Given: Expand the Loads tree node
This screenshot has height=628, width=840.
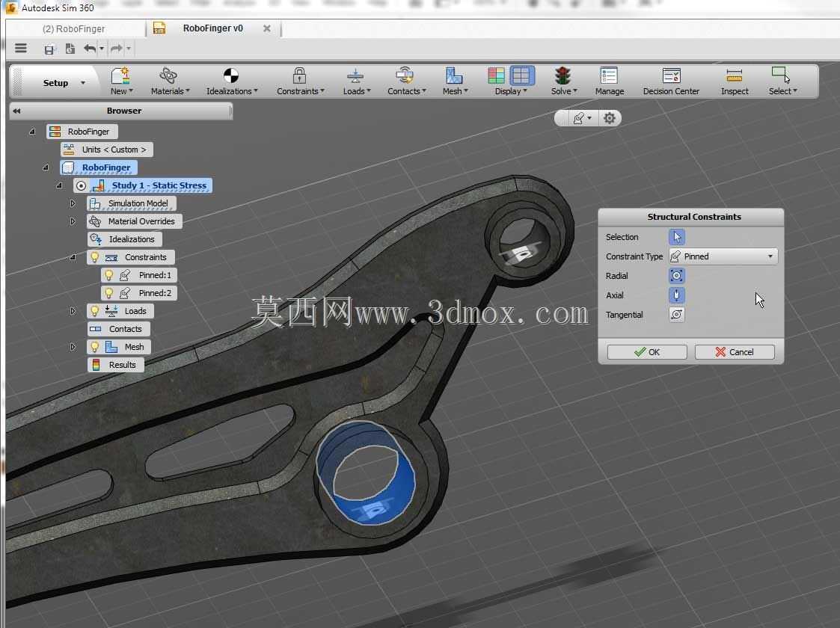Looking at the screenshot, I should tap(73, 311).
